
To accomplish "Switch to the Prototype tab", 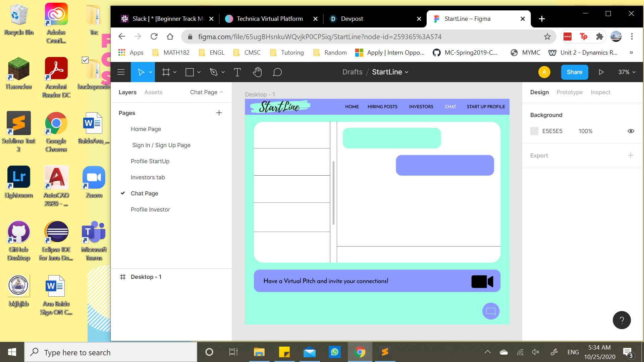I will (x=569, y=92).
